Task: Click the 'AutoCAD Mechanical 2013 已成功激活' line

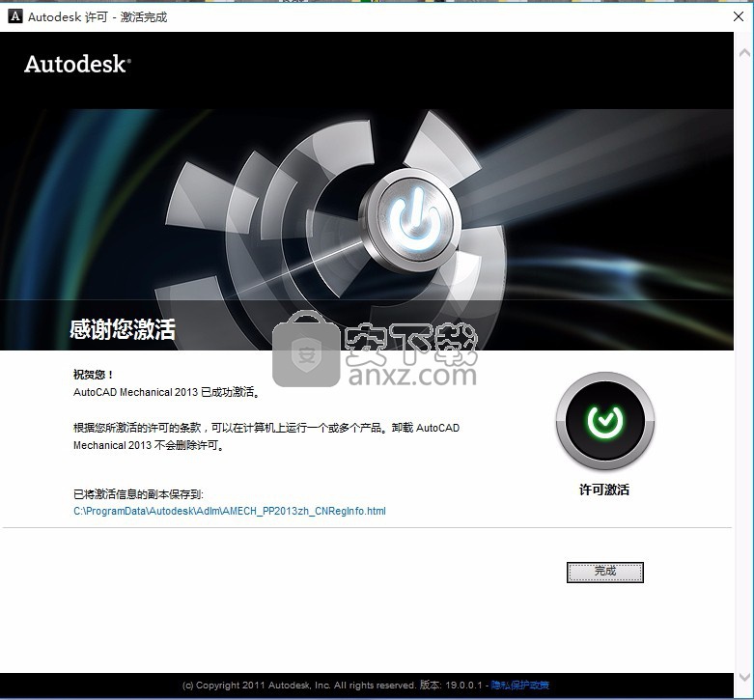Action: pos(166,392)
